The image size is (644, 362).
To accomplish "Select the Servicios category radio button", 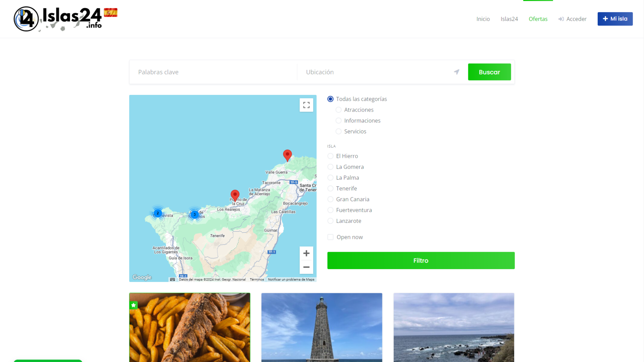I will coord(338,131).
